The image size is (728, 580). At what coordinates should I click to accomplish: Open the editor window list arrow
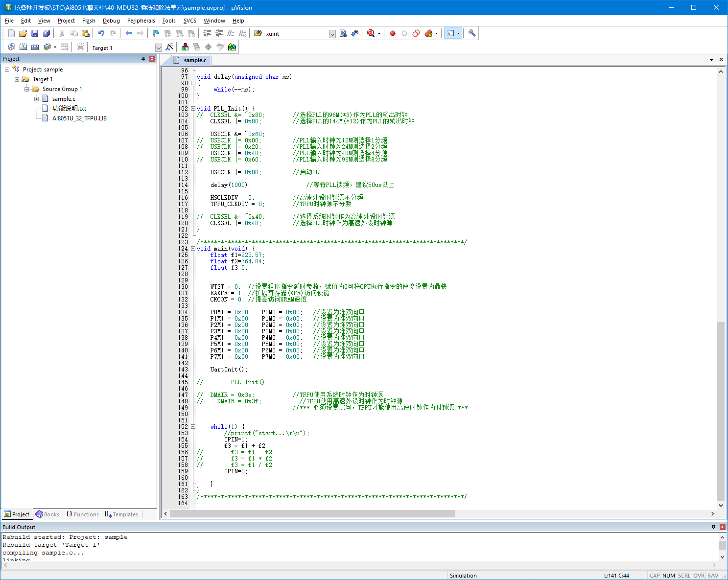tap(711, 60)
